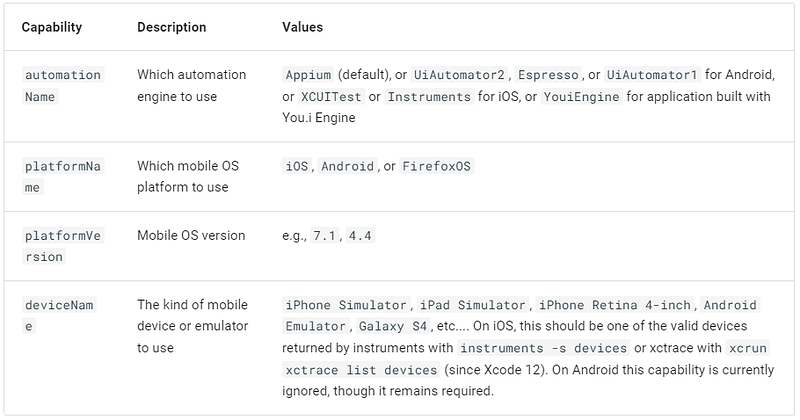800x420 pixels.
Task: Click the FirefoxOS platform value
Action: tap(437, 166)
